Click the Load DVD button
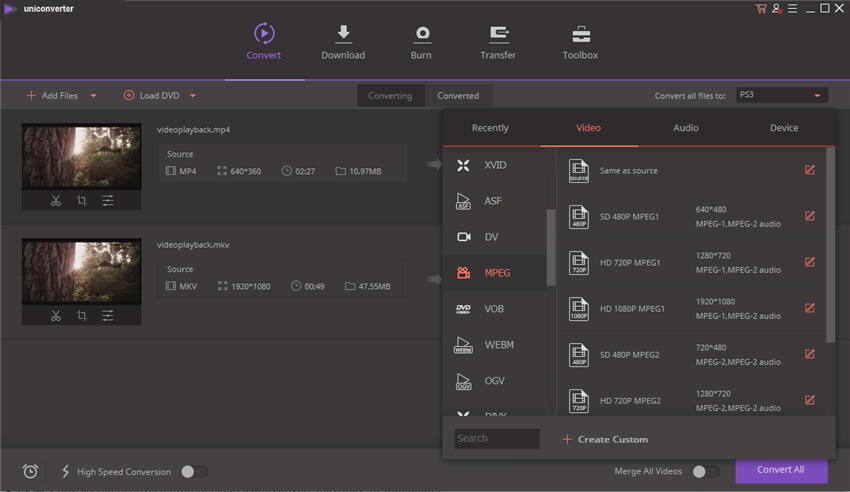The width and height of the screenshot is (850, 492). [152, 96]
